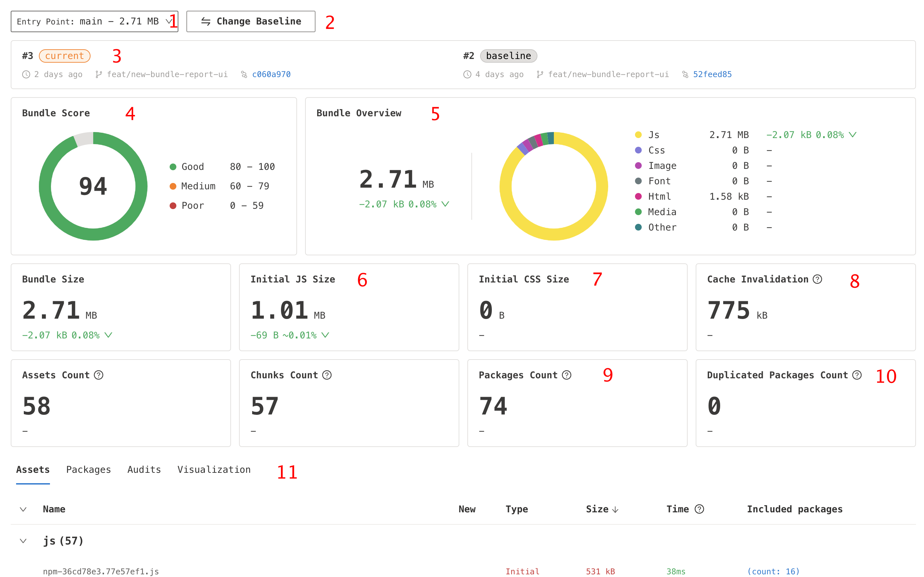
Task: Click the yellow Js donut chart segment
Action: pos(554,234)
